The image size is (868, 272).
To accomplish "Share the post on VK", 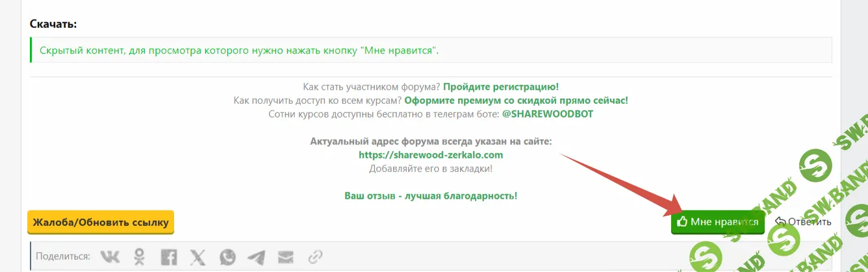I will tap(110, 257).
